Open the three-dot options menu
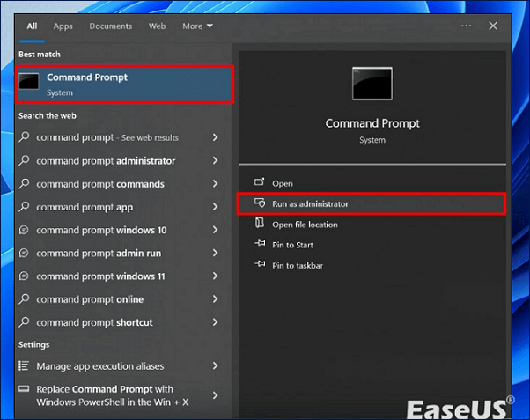 pos(466,26)
